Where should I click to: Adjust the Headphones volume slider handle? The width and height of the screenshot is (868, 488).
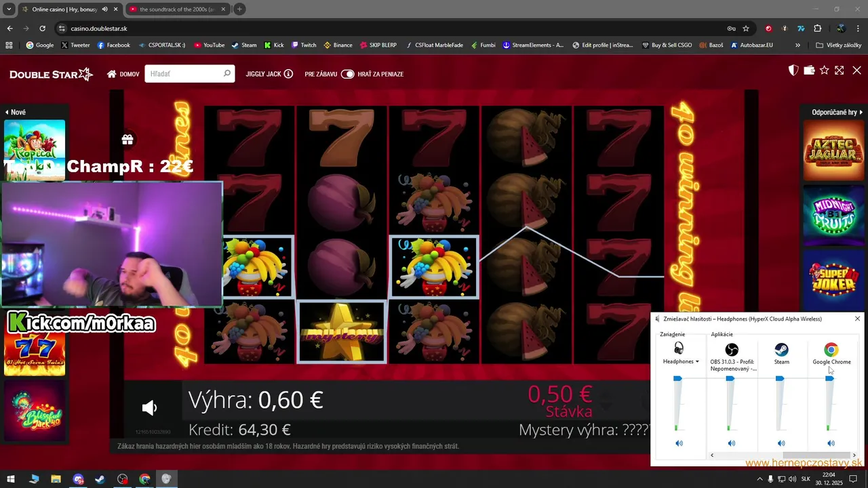point(677,378)
